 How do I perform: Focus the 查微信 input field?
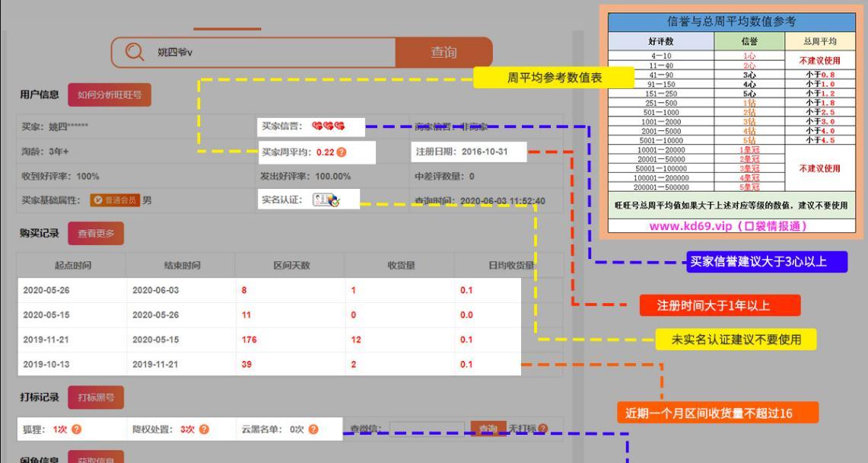pos(427,429)
